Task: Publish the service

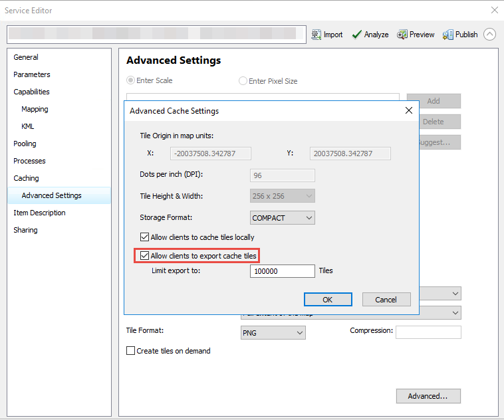Action: (460, 35)
